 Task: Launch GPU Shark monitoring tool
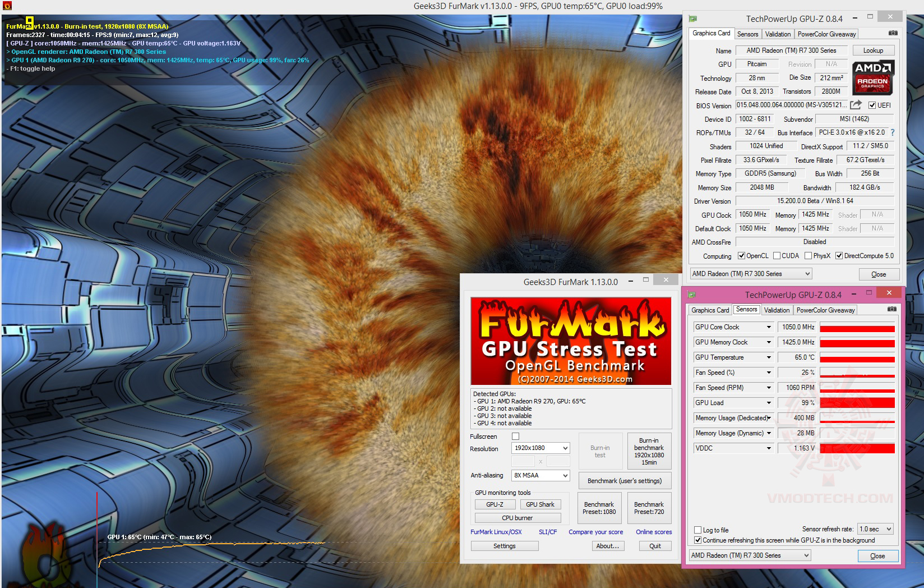540,504
